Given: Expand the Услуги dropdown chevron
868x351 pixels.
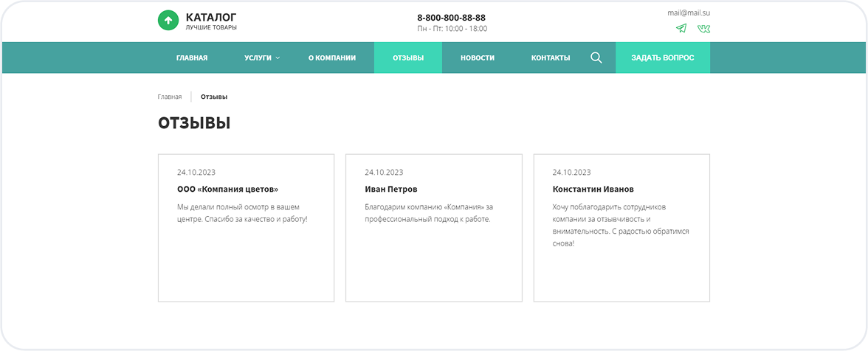Looking at the screenshot, I should (x=278, y=58).
